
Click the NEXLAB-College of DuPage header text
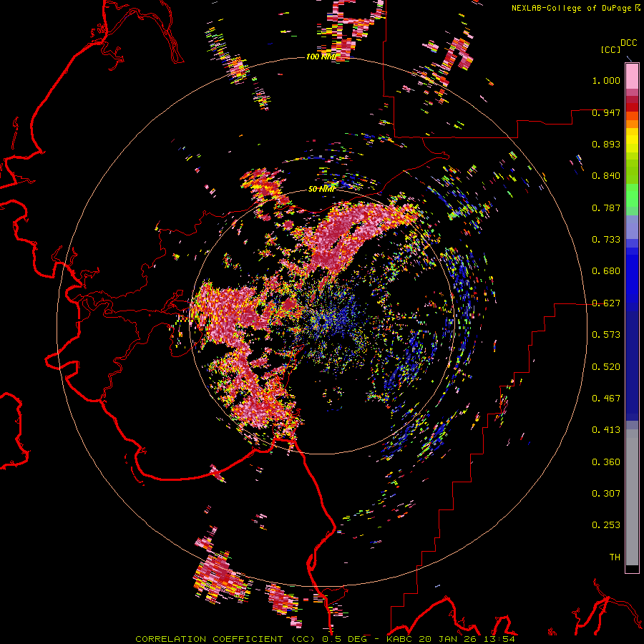[x=577, y=8]
